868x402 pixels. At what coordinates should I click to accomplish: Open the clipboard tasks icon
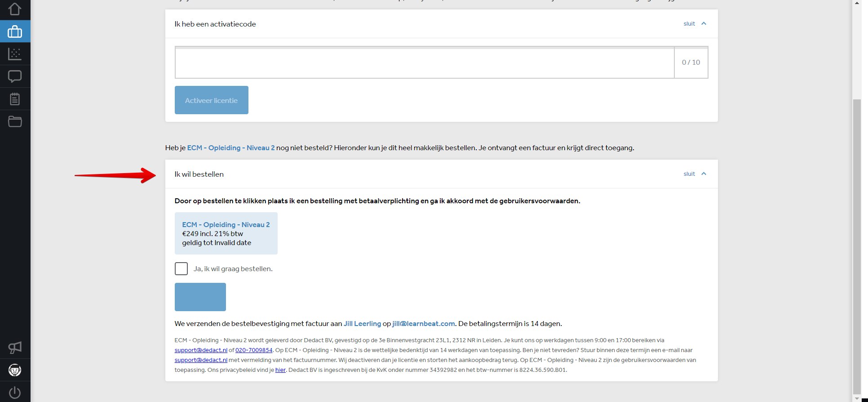click(15, 99)
